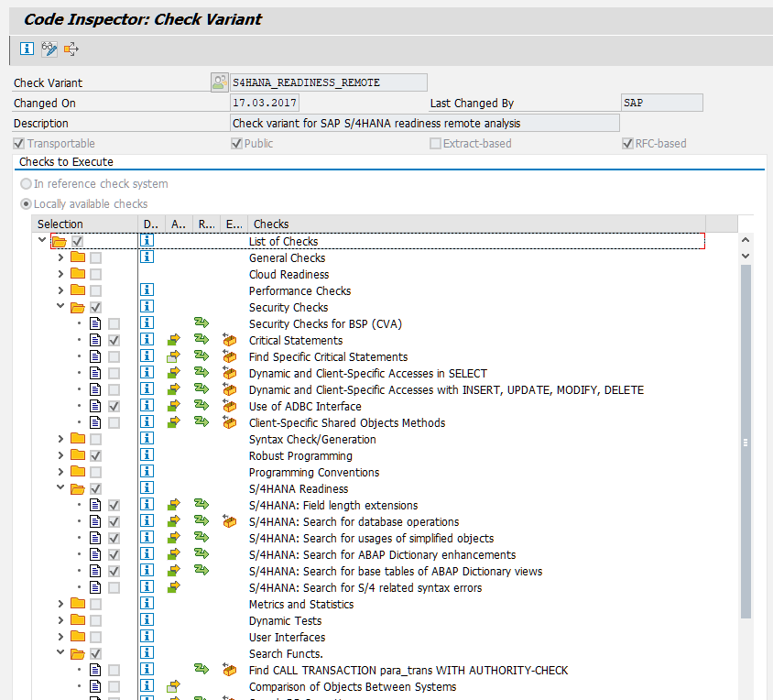The image size is (773, 700).
Task: Click the exemption icon for Use of ADBC Interface
Action: click(229, 406)
